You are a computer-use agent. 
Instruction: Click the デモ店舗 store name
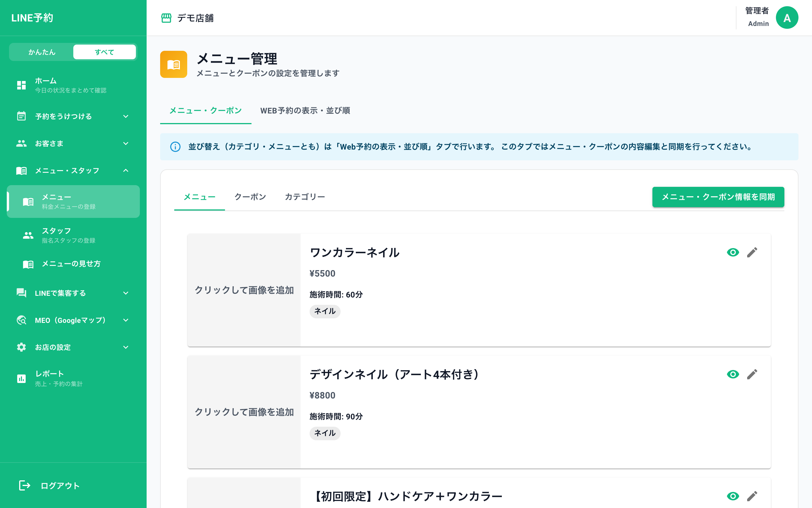(195, 18)
